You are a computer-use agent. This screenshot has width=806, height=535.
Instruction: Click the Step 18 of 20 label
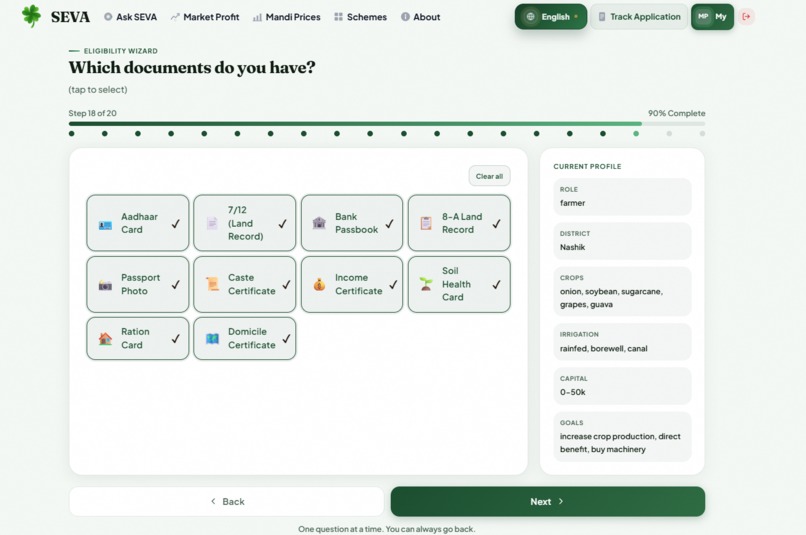click(x=93, y=113)
